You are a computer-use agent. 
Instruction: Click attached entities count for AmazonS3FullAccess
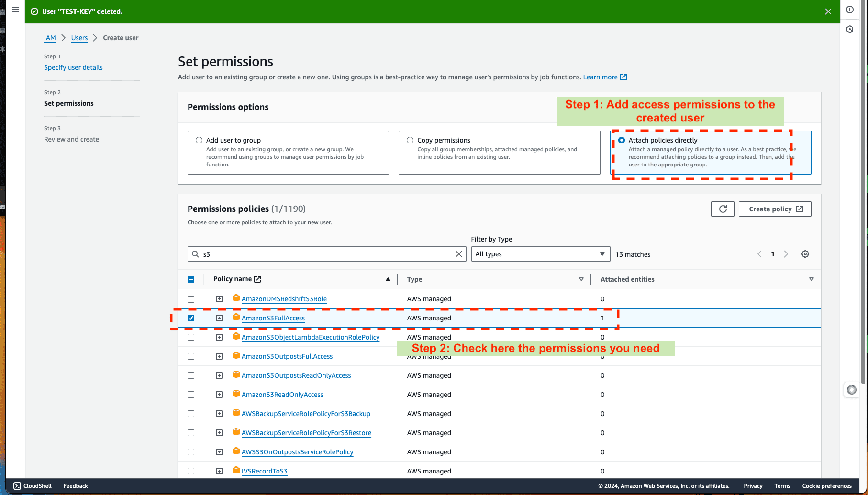602,318
